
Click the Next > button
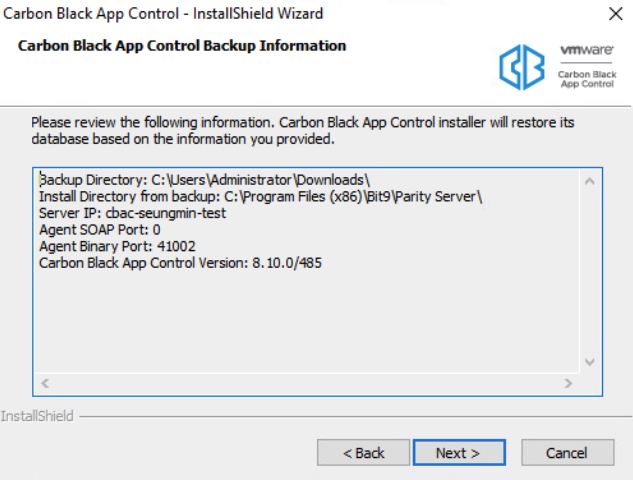pos(459,453)
